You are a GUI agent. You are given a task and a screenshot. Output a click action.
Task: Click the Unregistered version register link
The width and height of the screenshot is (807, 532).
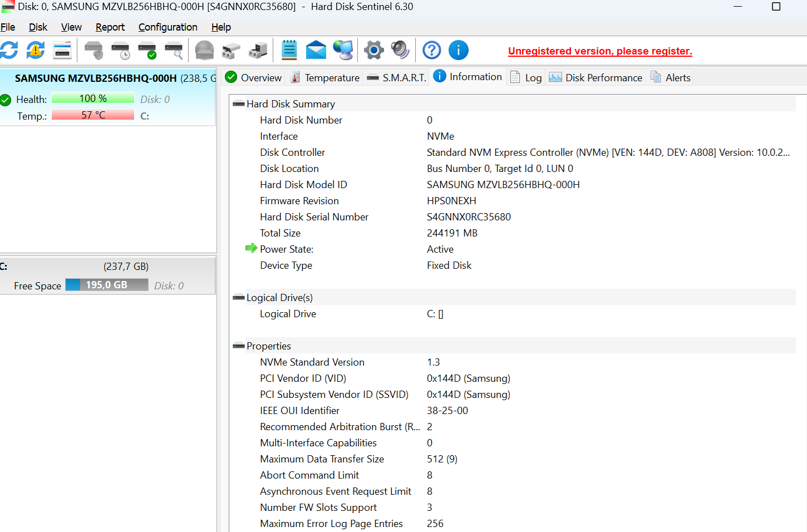coord(599,51)
